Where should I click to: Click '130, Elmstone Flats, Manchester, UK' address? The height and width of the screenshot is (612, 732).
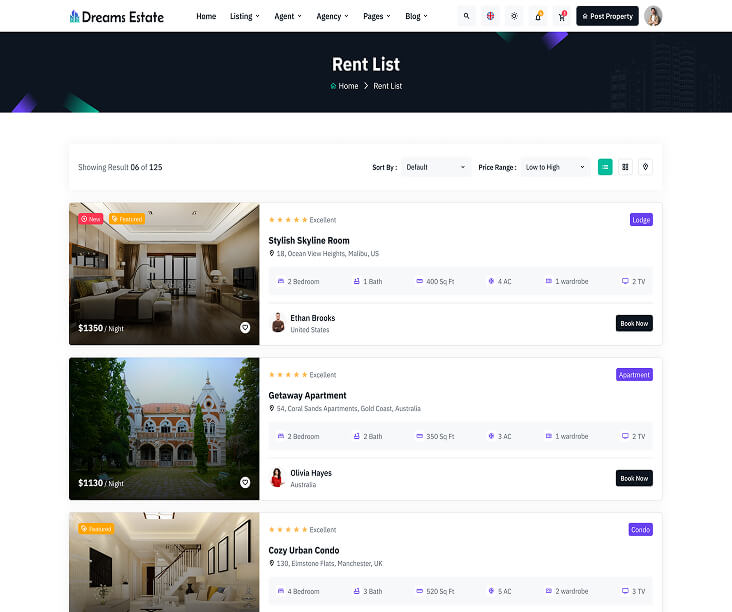(x=330, y=563)
